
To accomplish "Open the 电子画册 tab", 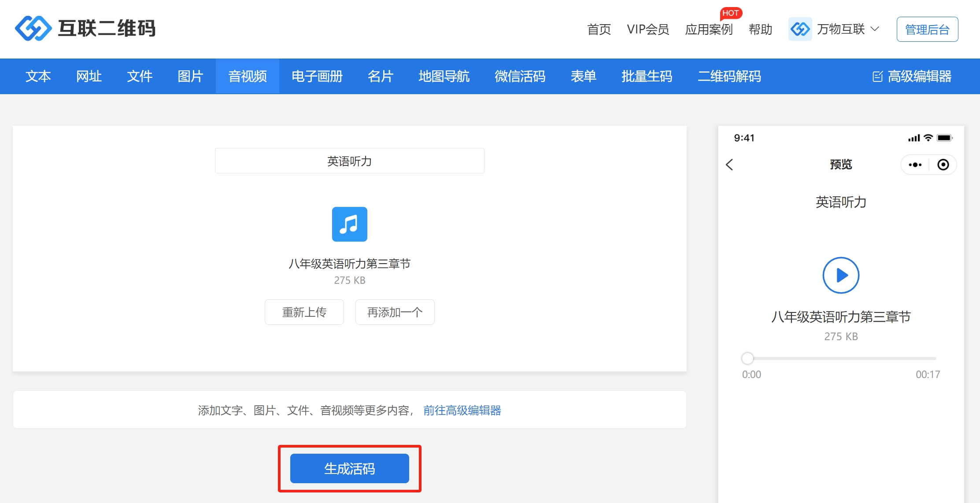I will point(317,76).
